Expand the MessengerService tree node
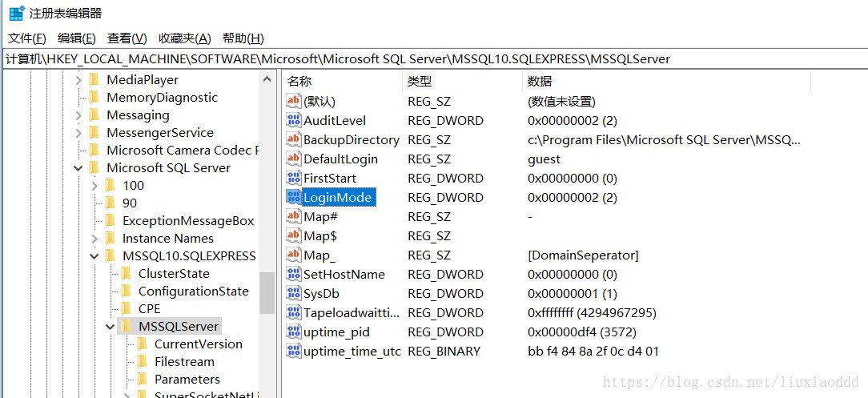This screenshot has height=398, width=868. (x=78, y=134)
